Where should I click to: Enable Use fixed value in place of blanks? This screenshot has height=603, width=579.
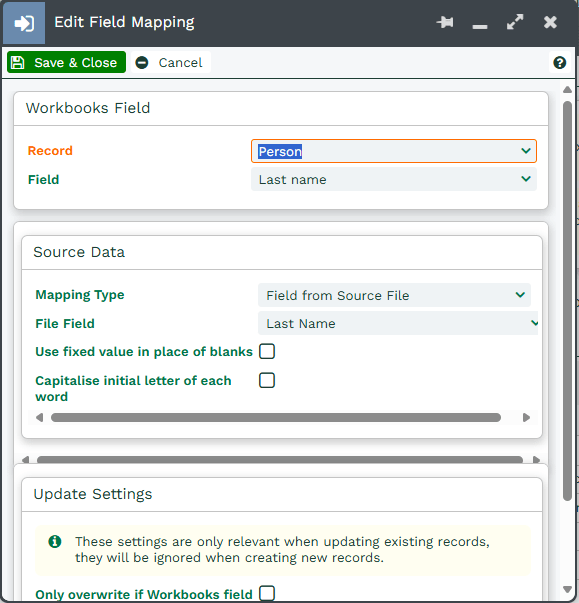267,351
